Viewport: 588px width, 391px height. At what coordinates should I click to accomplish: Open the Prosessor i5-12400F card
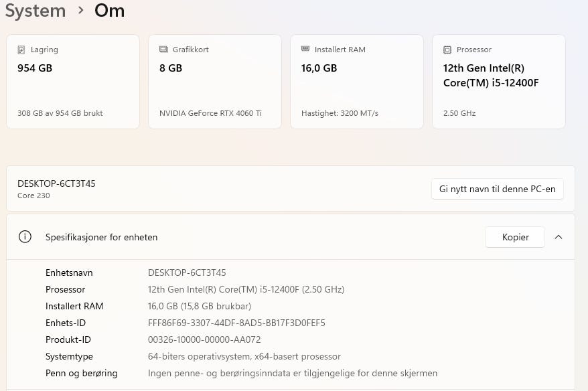498,82
